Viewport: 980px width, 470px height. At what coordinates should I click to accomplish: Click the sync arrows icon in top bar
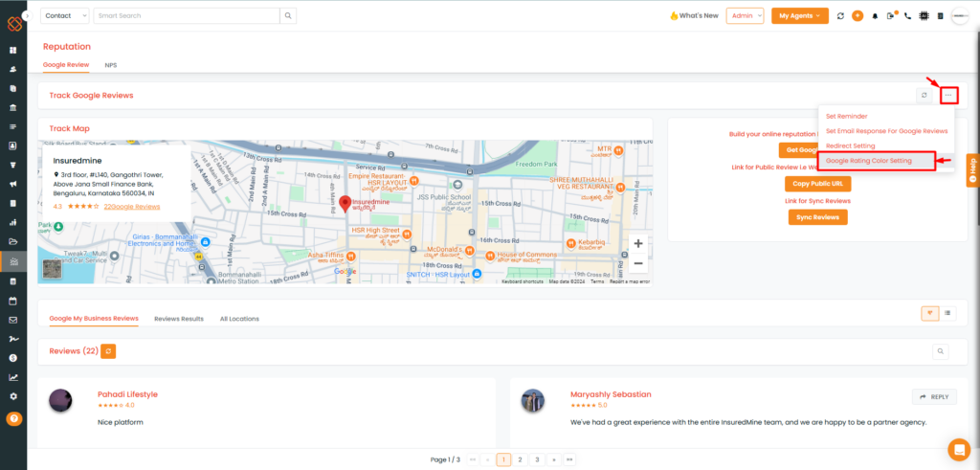click(840, 16)
